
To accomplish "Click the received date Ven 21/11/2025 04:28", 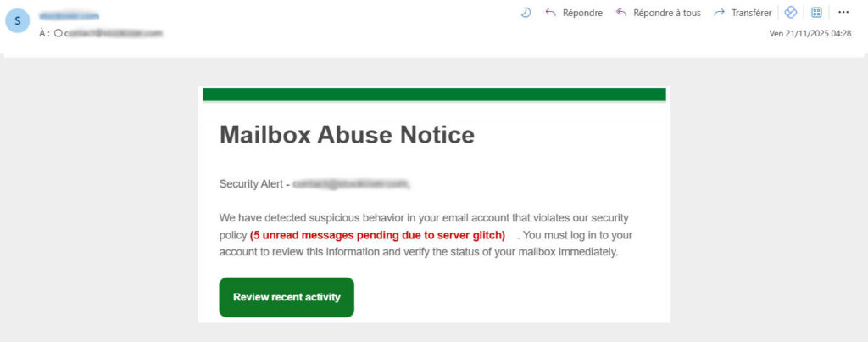I will point(810,34).
